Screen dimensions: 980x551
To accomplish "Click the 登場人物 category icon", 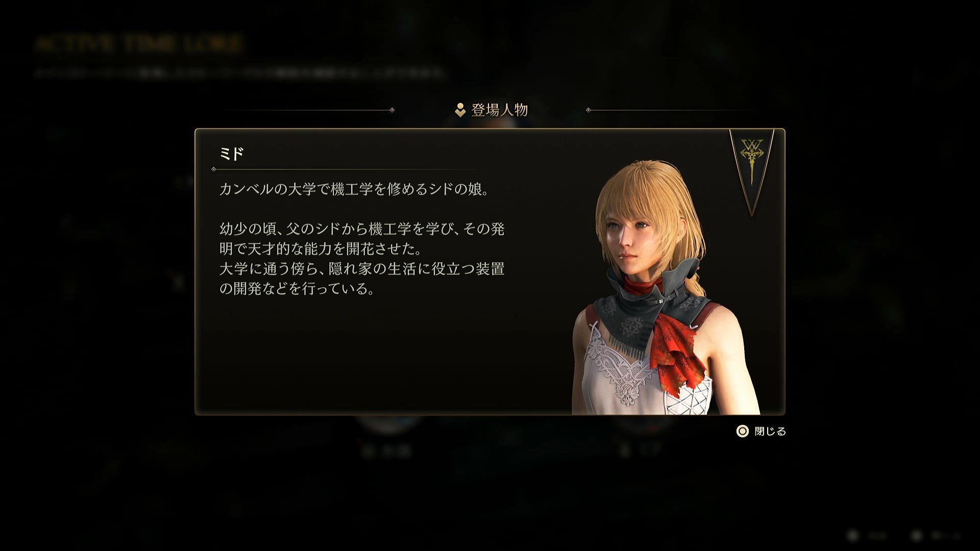I will [x=460, y=110].
